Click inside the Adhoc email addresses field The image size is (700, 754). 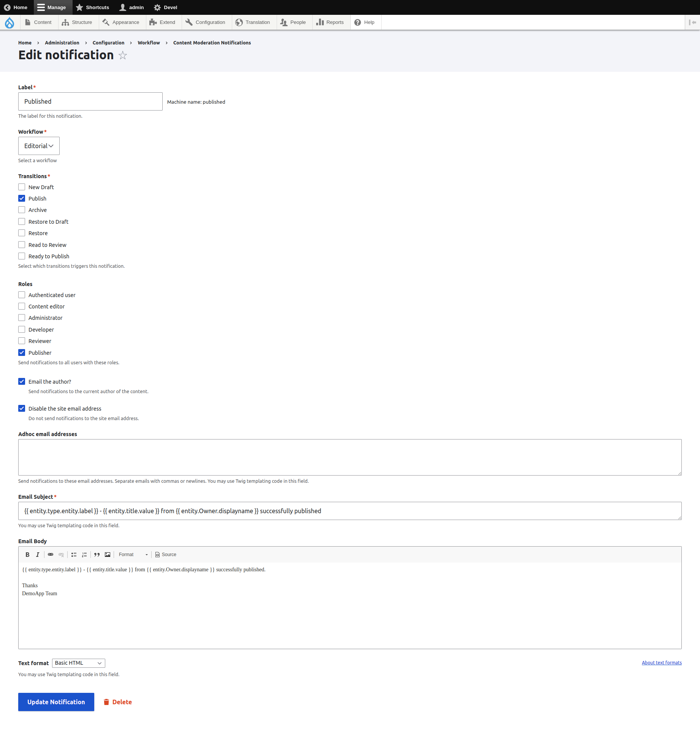coord(350,457)
